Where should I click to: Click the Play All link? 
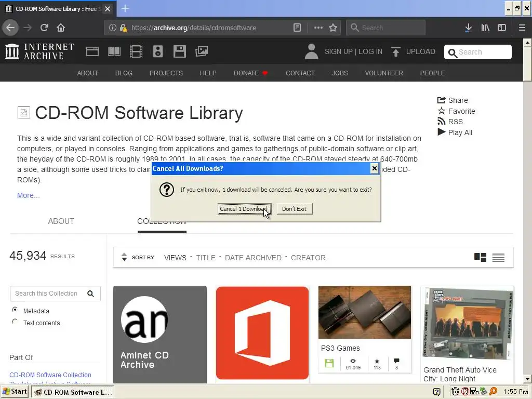click(455, 132)
